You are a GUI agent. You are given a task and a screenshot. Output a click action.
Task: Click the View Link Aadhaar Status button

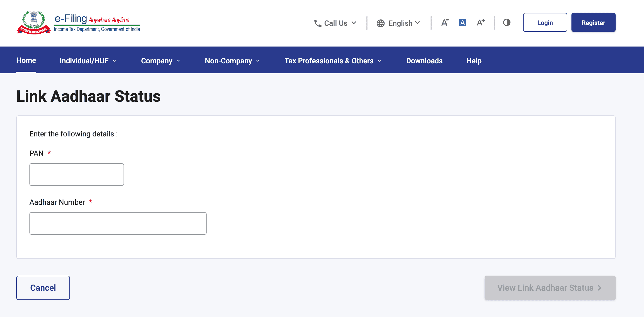pos(550,288)
